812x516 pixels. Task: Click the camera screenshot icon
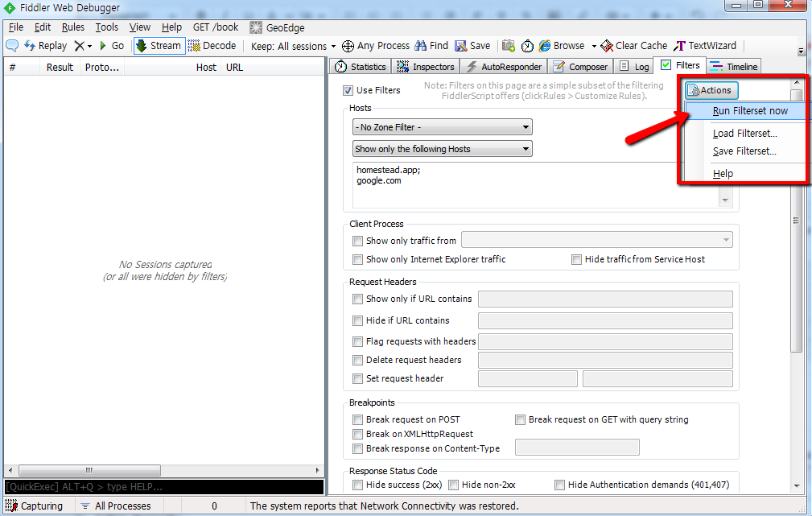tap(509, 46)
